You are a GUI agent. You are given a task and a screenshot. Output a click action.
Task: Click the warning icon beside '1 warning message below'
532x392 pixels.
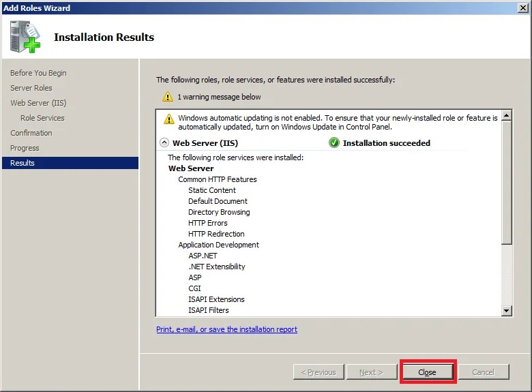coord(168,97)
